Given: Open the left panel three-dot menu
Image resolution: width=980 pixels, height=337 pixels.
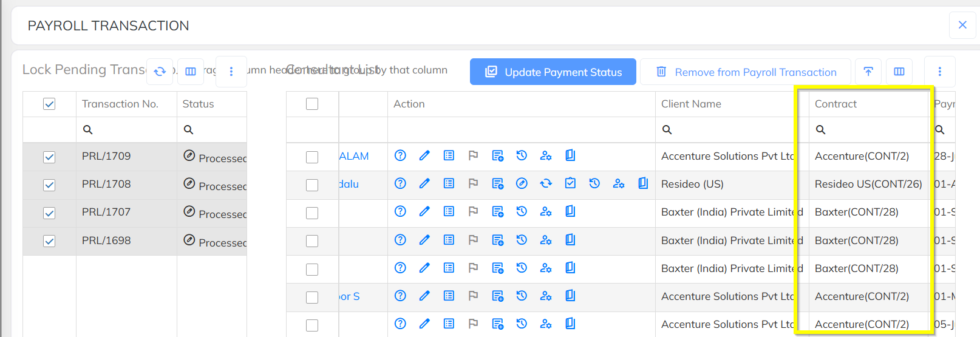Looking at the screenshot, I should (x=231, y=72).
